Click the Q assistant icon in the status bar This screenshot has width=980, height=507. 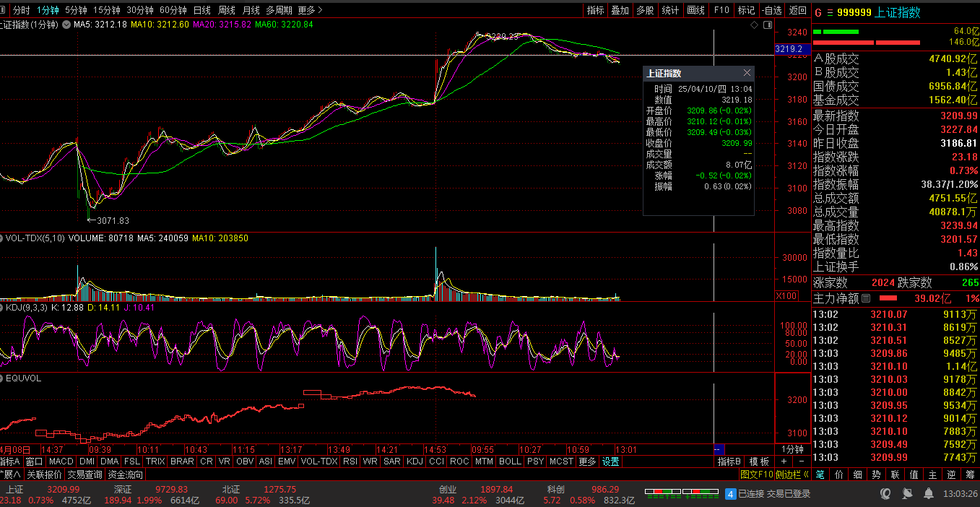pos(885,494)
